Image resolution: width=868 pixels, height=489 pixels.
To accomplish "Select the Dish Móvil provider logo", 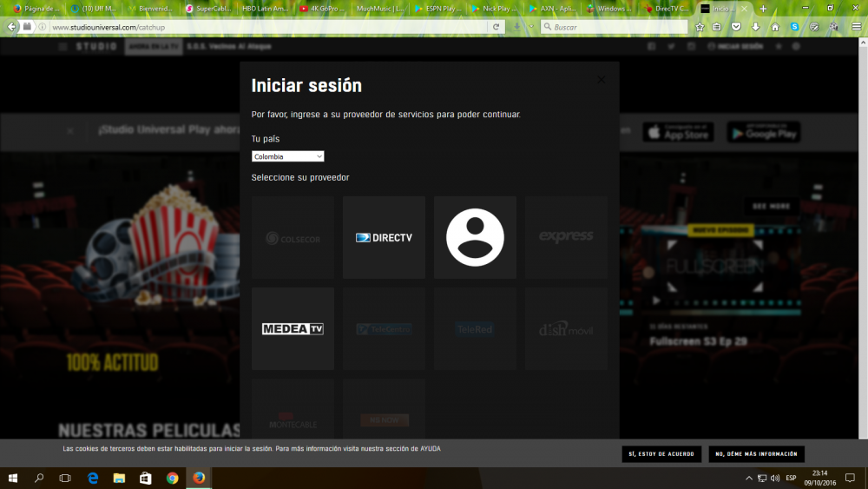I will pyautogui.click(x=566, y=329).
